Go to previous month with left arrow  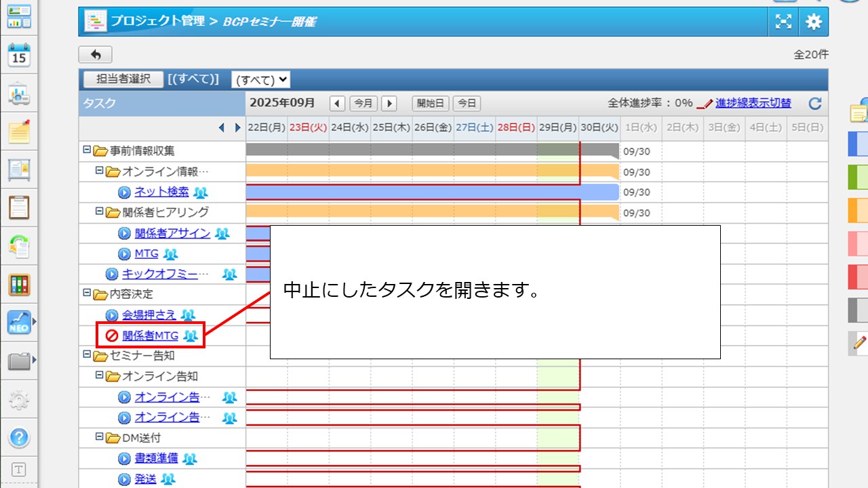pyautogui.click(x=337, y=104)
